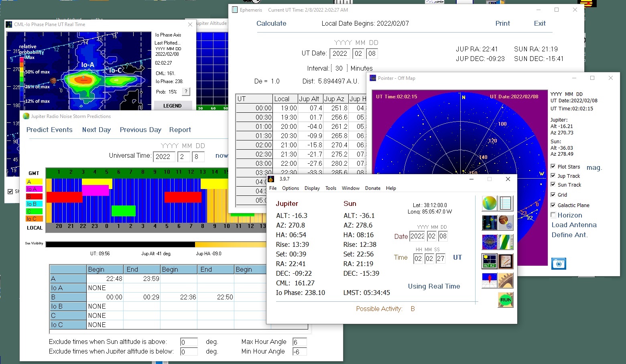Image resolution: width=626 pixels, height=364 pixels.
Task: Open the Tools menu
Action: [x=331, y=188]
